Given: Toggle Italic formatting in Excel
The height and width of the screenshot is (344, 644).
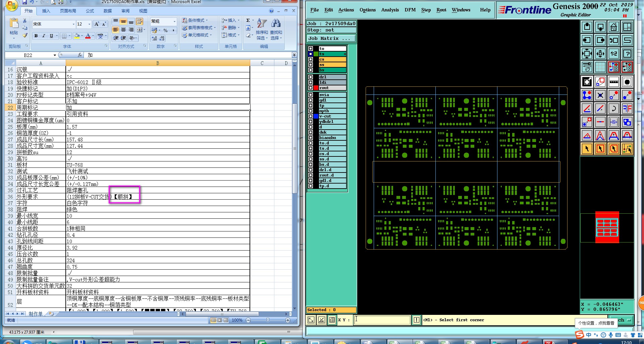Looking at the screenshot, I should pyautogui.click(x=44, y=36).
